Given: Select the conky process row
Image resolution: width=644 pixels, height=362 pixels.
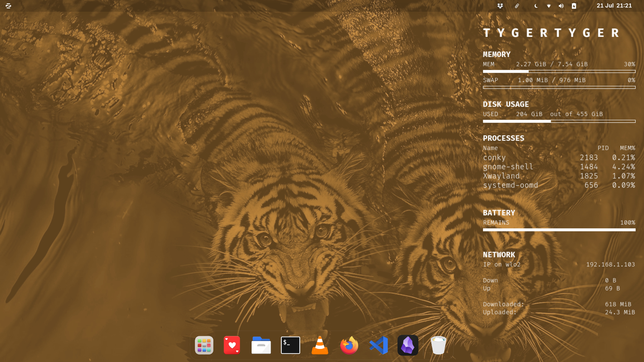Looking at the screenshot, I should (x=559, y=158).
